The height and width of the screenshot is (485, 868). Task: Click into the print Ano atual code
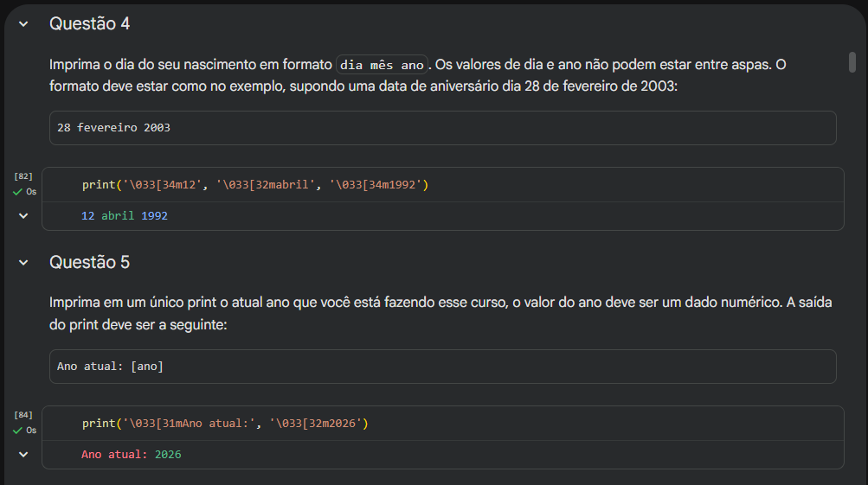[x=225, y=424]
